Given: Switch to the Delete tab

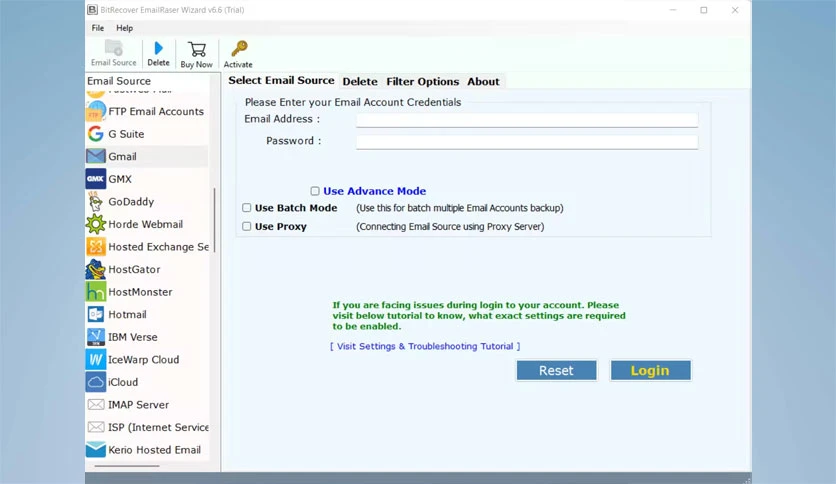Looking at the screenshot, I should tap(360, 82).
